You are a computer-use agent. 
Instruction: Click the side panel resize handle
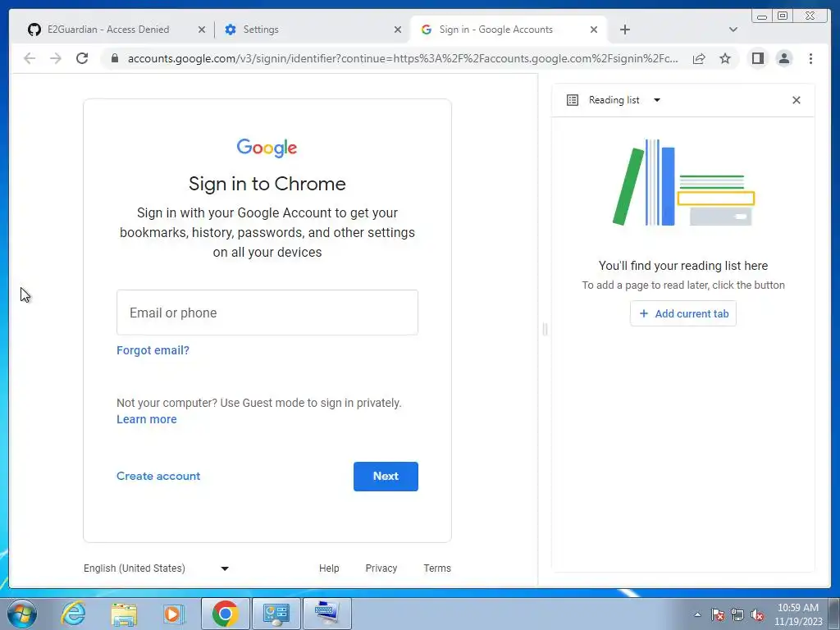click(545, 329)
